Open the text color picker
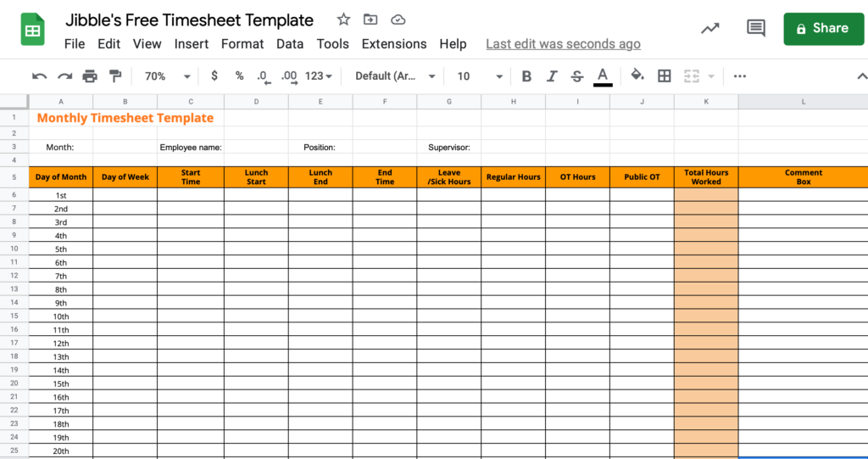The image size is (868, 459). click(603, 76)
